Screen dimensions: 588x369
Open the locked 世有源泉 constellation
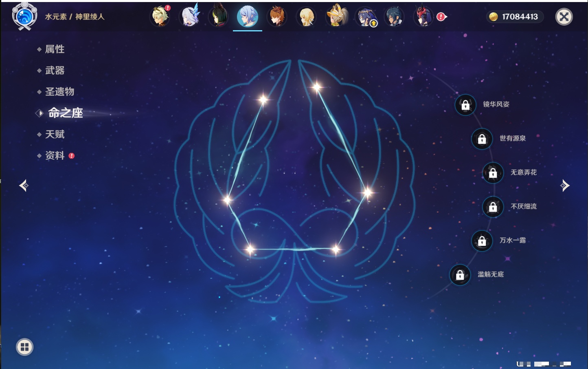[x=482, y=139]
